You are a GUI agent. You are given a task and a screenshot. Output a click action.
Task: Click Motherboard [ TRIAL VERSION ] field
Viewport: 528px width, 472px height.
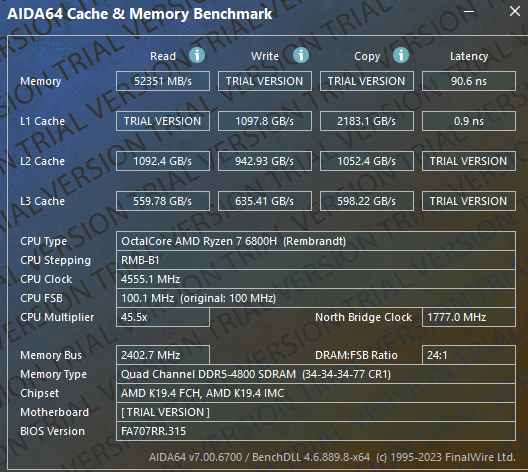click(316, 412)
